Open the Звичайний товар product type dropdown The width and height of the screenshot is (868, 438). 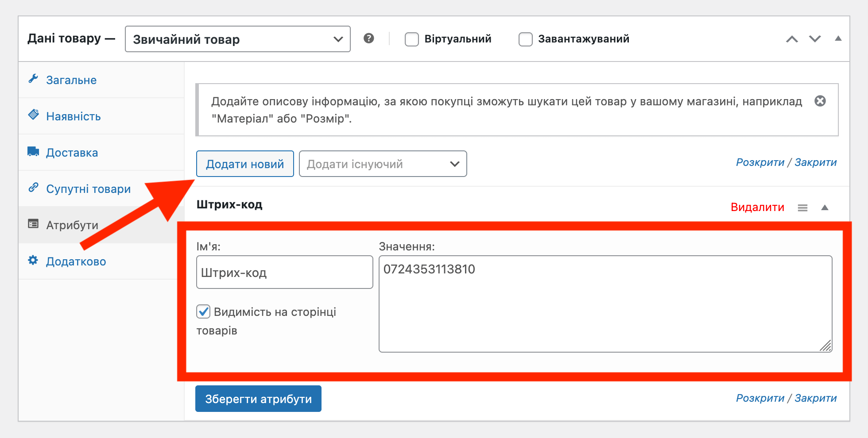238,39
